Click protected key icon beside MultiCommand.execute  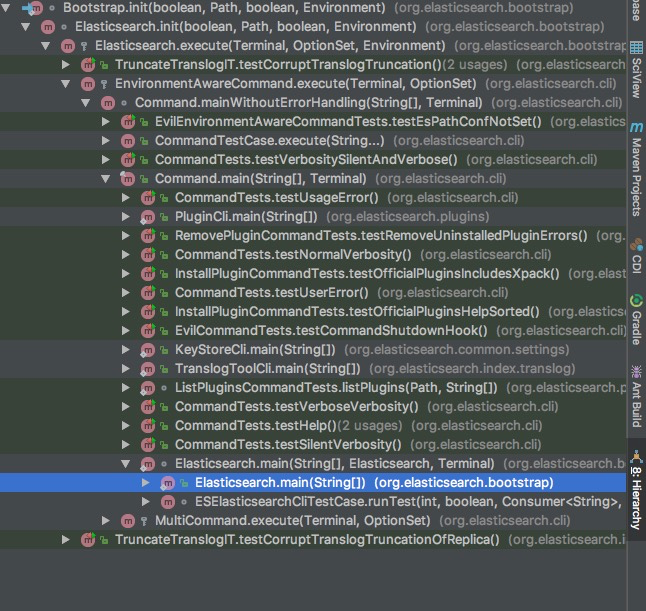click(144, 521)
